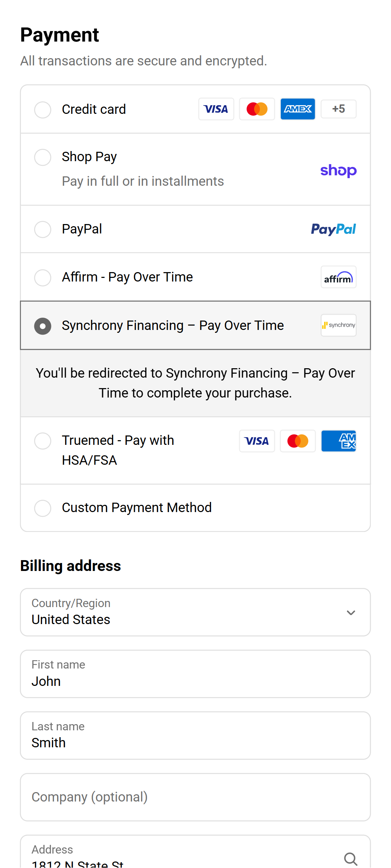Click the Company (optional) field
Screen dimensions: 391x868
195,797
